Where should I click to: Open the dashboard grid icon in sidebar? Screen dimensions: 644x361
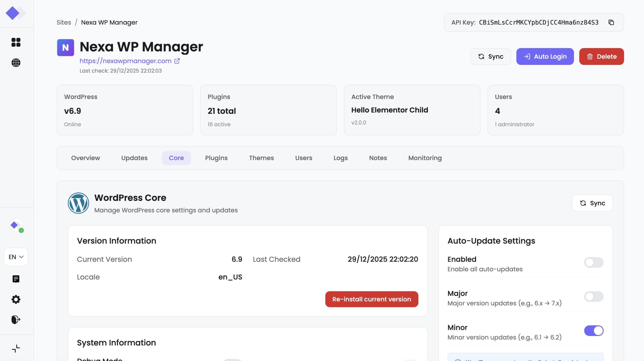point(16,42)
